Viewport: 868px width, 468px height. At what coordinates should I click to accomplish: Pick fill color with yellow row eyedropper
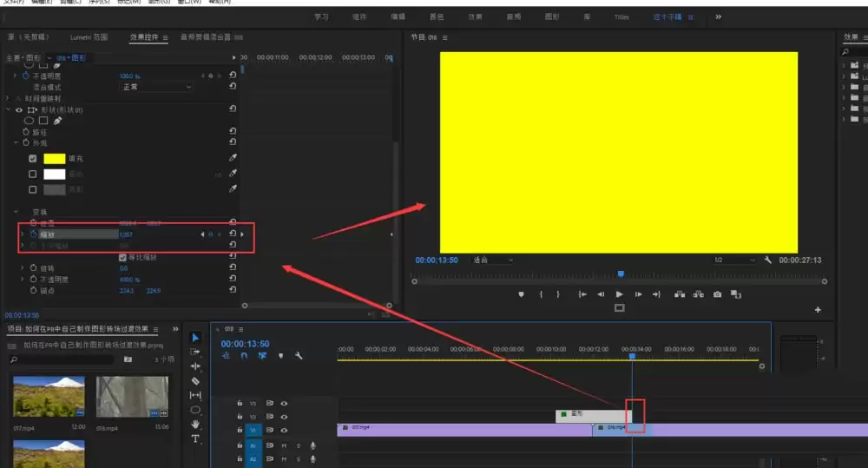[x=233, y=158]
